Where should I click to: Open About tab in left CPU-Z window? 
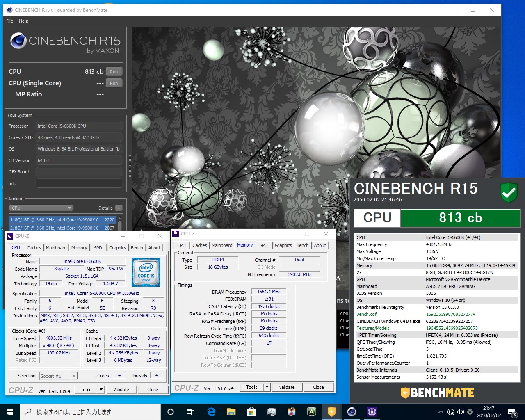(x=154, y=248)
